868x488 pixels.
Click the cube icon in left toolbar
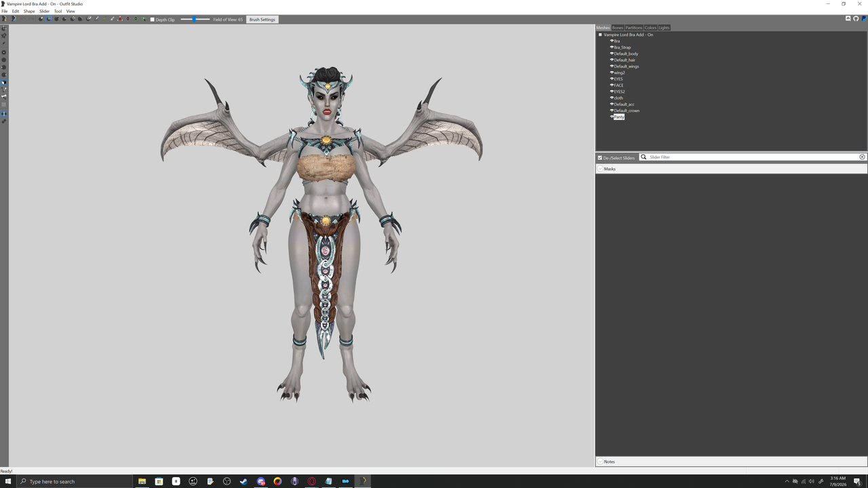(x=4, y=82)
